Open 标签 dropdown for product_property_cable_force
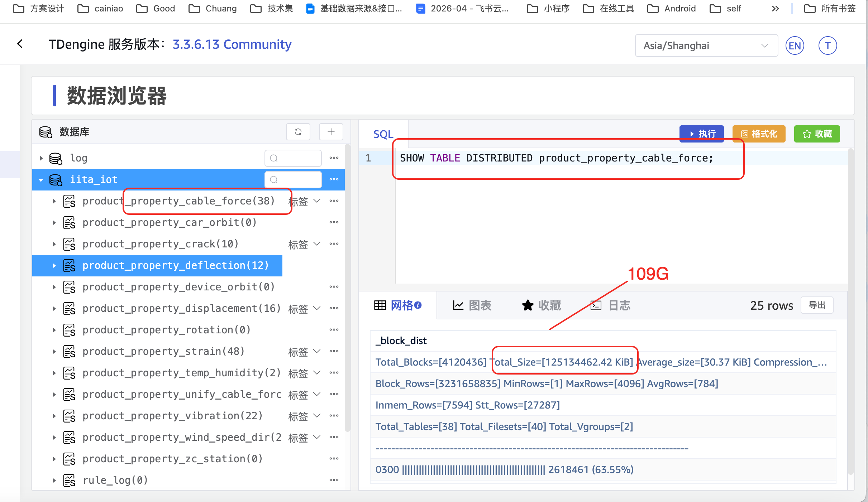Screen dimensions: 868x502 point(304,201)
